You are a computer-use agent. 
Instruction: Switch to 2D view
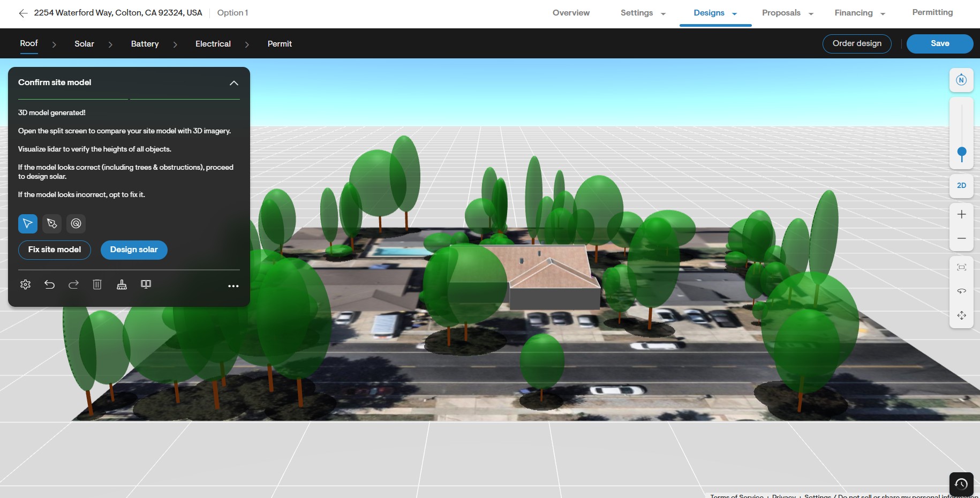click(961, 185)
